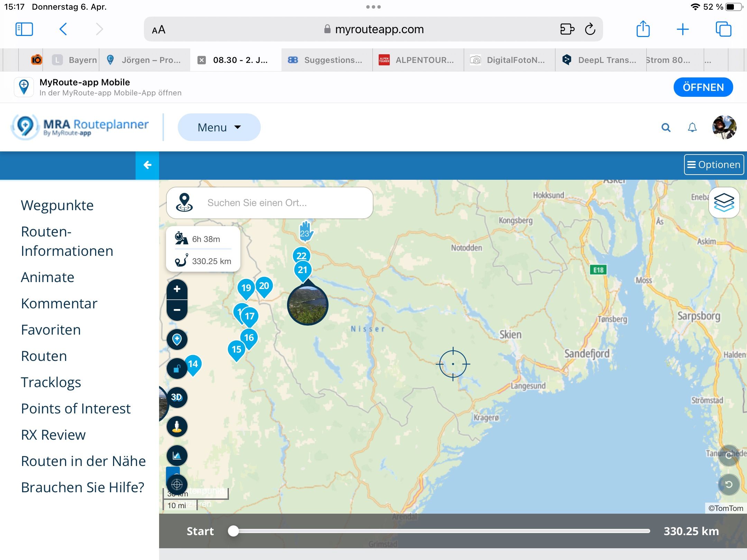Open the notifications bell
747x560 pixels.
[x=692, y=128]
